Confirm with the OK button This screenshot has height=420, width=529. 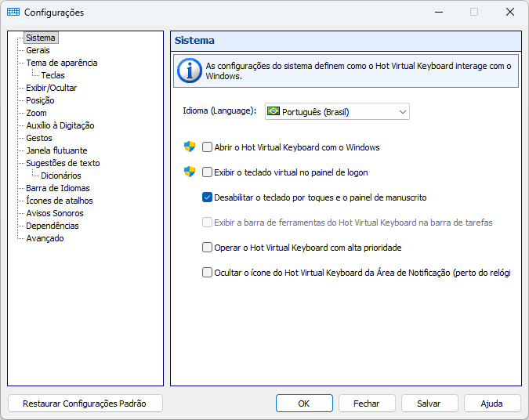coord(304,404)
